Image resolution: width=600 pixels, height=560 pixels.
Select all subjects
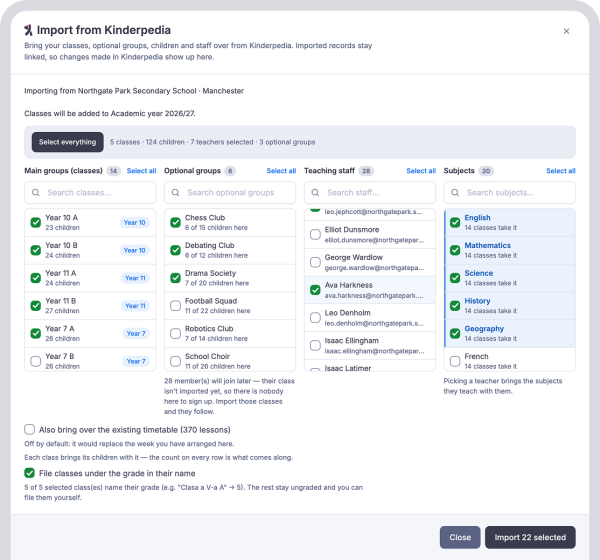point(561,171)
